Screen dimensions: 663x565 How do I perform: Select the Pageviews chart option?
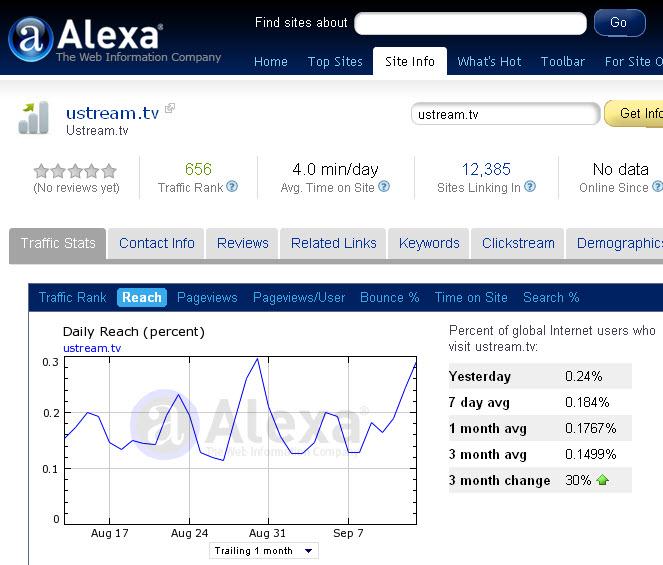point(207,297)
